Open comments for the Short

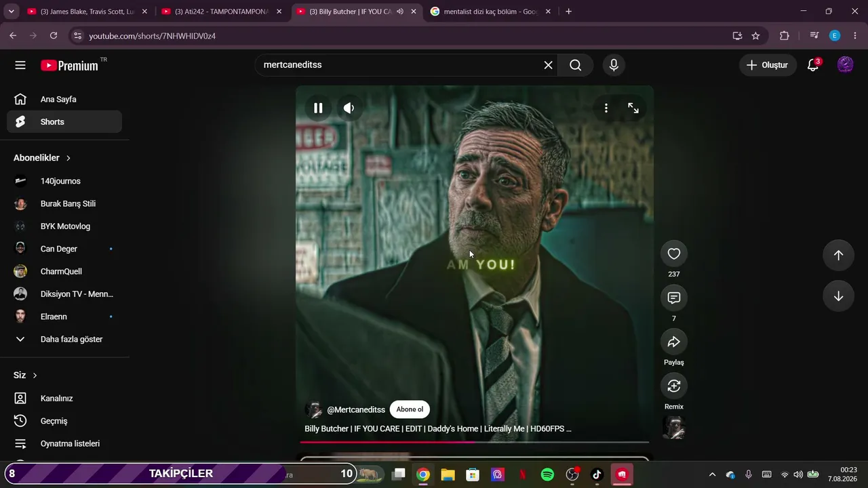pyautogui.click(x=674, y=298)
